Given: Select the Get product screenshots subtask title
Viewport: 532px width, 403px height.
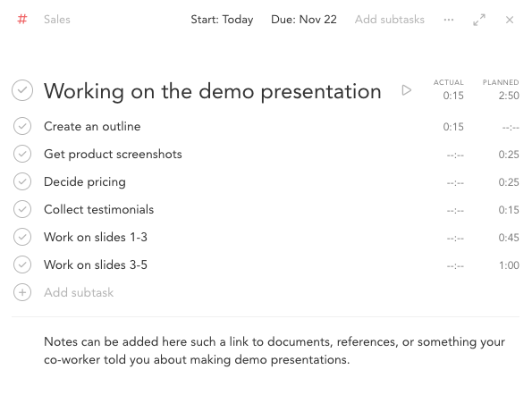Looking at the screenshot, I should pyautogui.click(x=113, y=155).
